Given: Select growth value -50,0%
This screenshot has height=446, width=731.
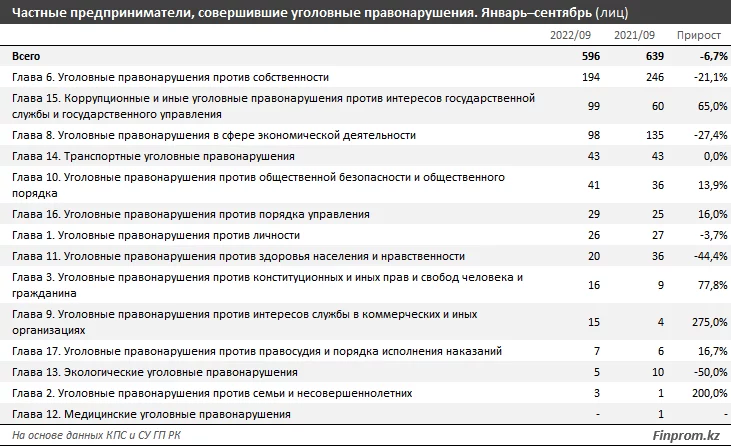Looking at the screenshot, I should [710, 372].
